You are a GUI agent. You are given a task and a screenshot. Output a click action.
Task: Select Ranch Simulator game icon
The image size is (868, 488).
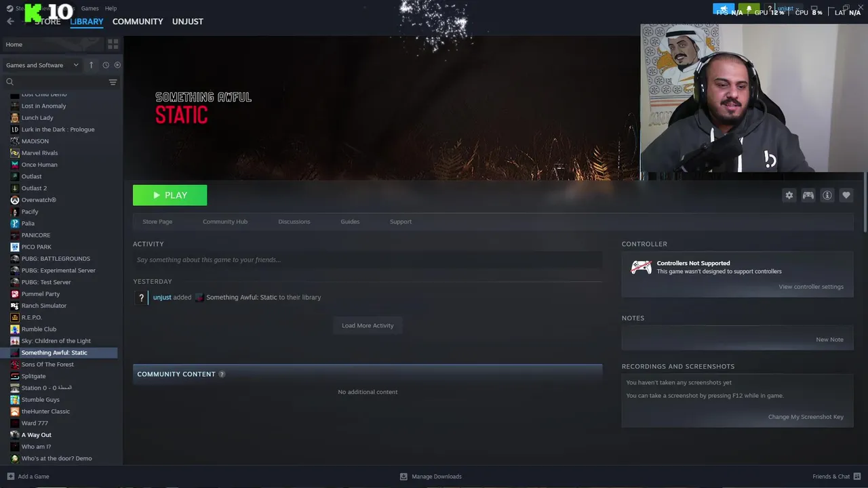(x=15, y=306)
